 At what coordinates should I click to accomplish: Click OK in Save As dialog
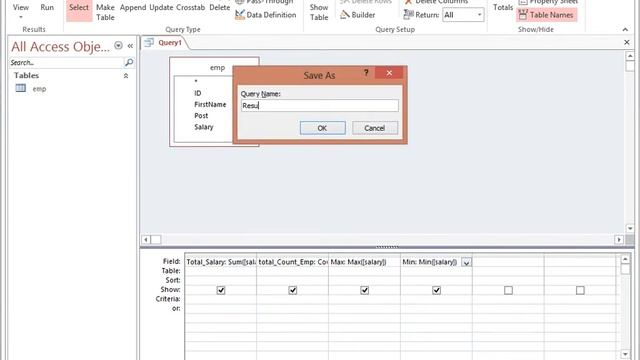point(322,128)
